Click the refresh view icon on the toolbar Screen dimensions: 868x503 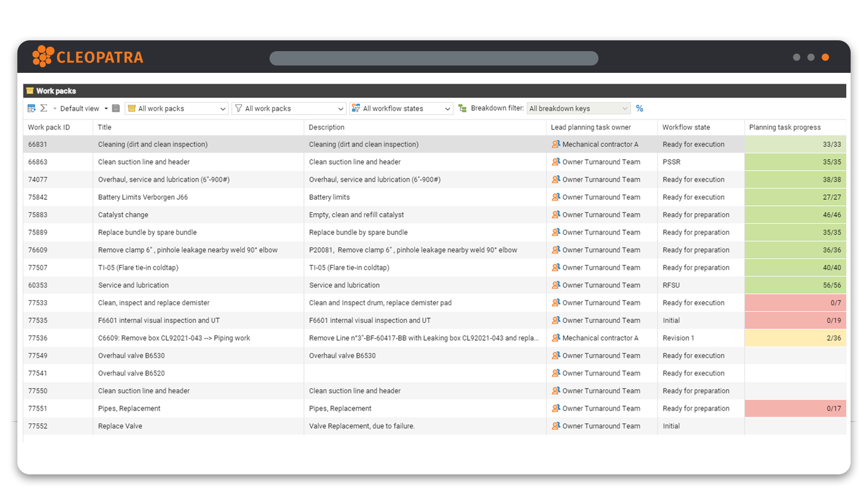click(x=31, y=108)
